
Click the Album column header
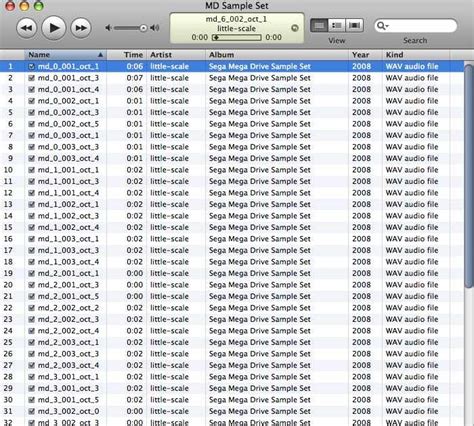click(277, 55)
